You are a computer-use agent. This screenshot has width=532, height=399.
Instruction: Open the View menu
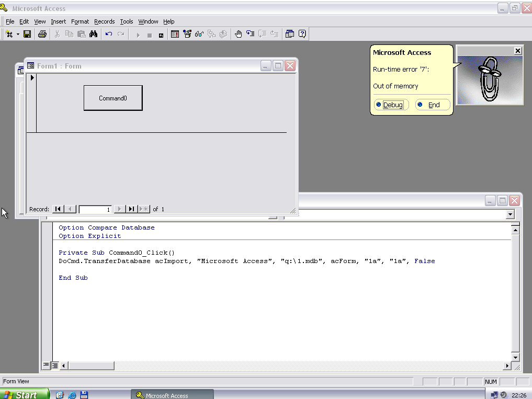[x=40, y=21]
